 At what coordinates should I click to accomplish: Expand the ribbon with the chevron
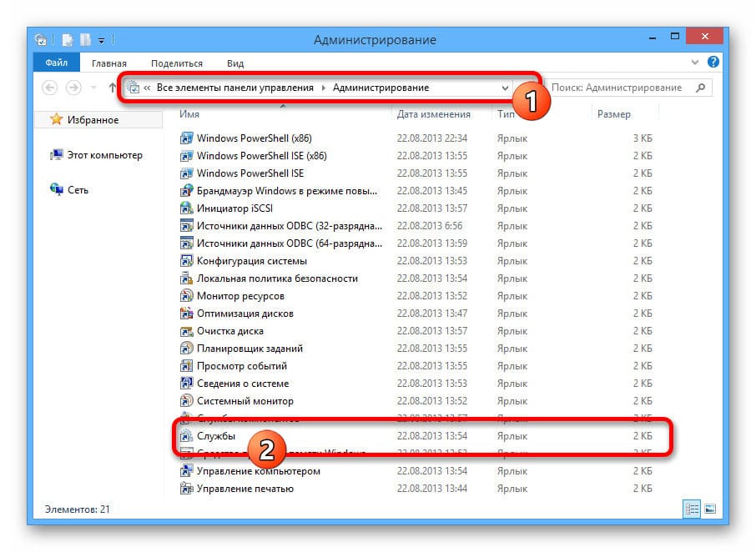(695, 63)
